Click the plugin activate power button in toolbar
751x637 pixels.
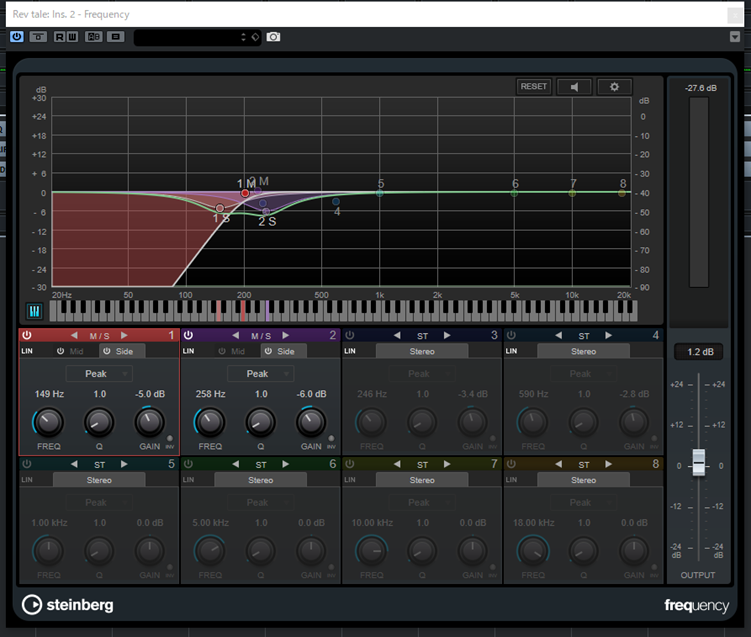coord(17,37)
